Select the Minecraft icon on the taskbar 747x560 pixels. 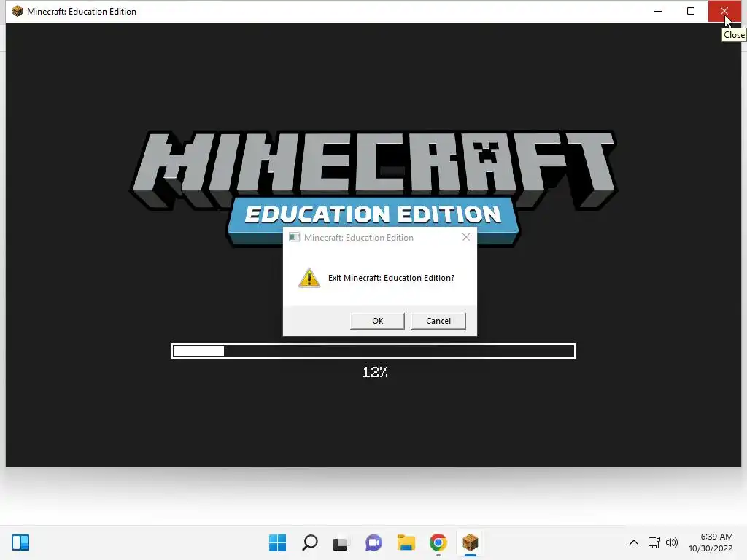point(471,542)
